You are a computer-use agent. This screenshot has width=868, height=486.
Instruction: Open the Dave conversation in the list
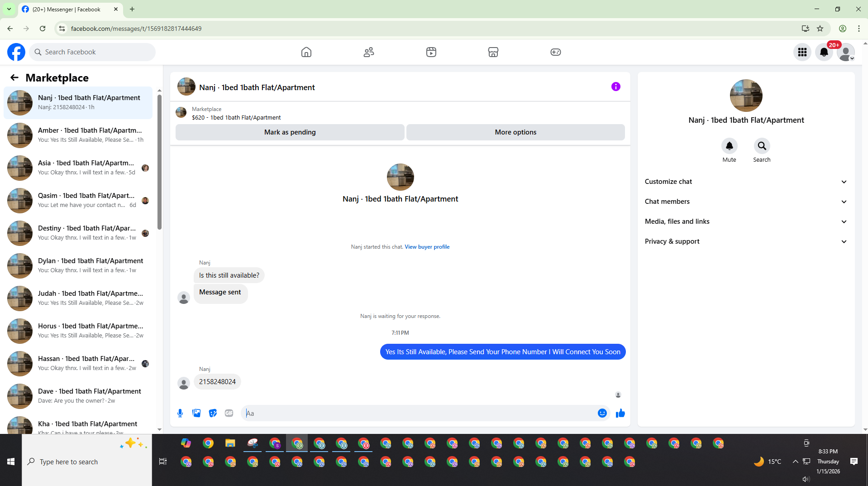click(78, 396)
